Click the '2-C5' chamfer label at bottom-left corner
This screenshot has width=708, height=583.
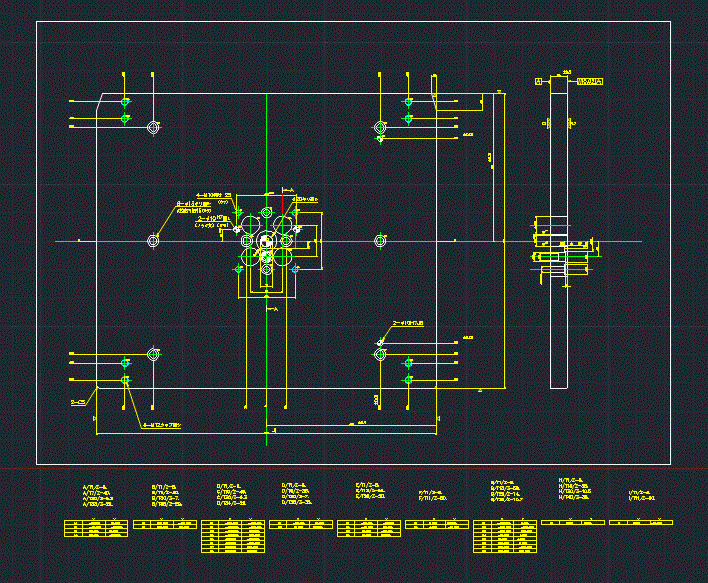click(x=77, y=402)
